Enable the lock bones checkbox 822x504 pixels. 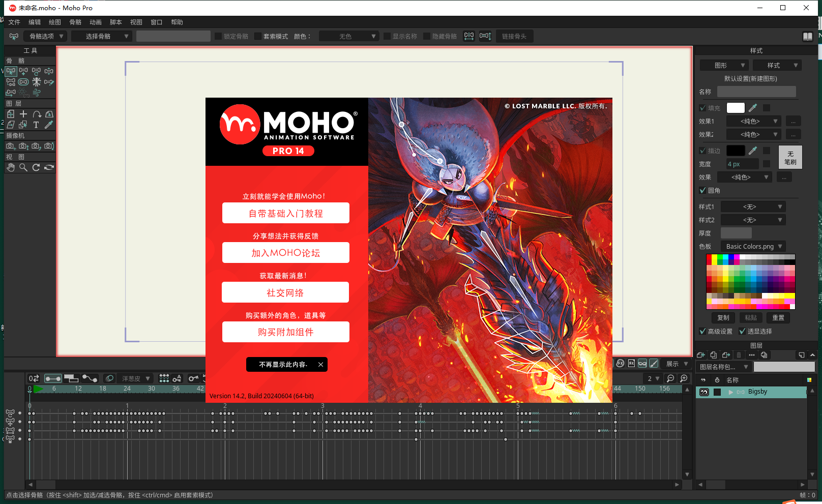point(218,36)
